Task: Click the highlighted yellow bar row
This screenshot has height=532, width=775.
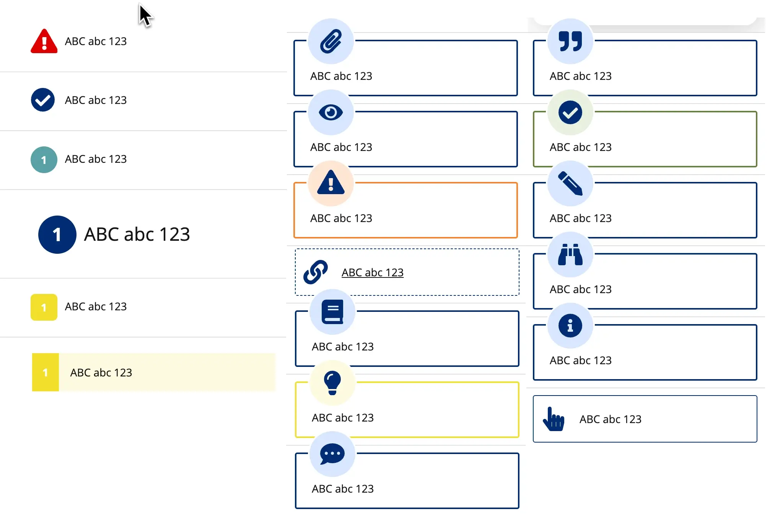Action: click(154, 372)
